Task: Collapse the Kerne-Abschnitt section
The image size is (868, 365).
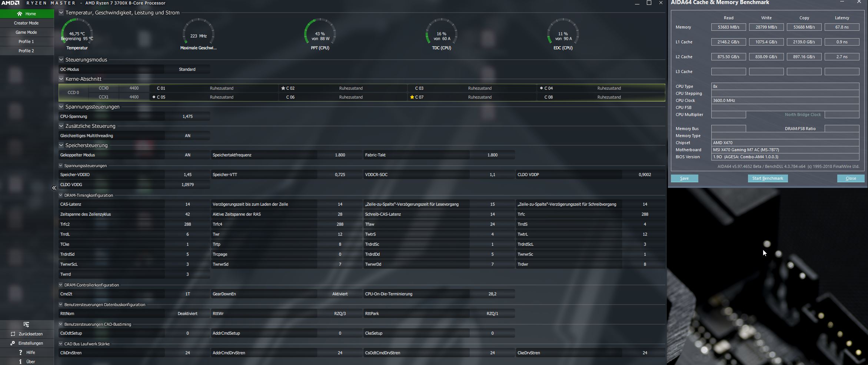Action: (x=61, y=79)
